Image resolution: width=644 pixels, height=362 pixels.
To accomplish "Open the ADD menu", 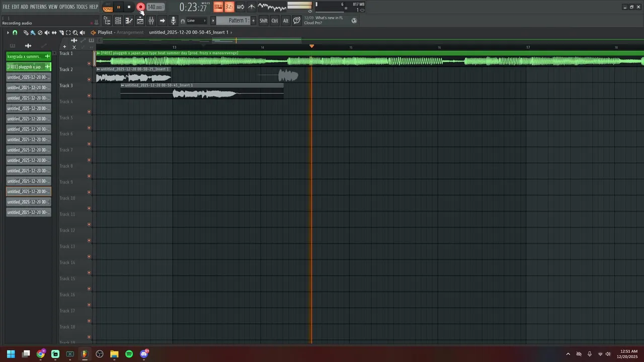I will [x=24, y=7].
